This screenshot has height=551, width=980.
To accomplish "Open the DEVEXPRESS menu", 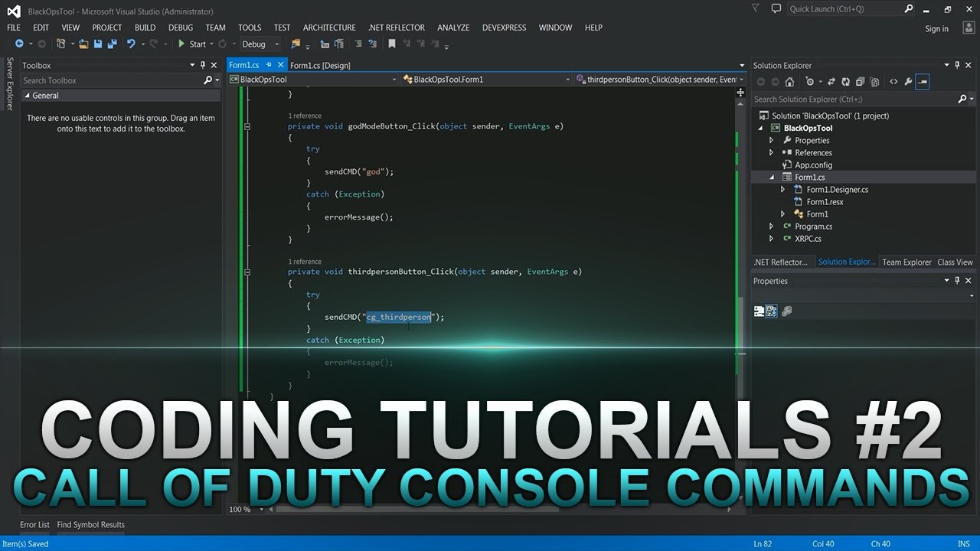I will 504,28.
